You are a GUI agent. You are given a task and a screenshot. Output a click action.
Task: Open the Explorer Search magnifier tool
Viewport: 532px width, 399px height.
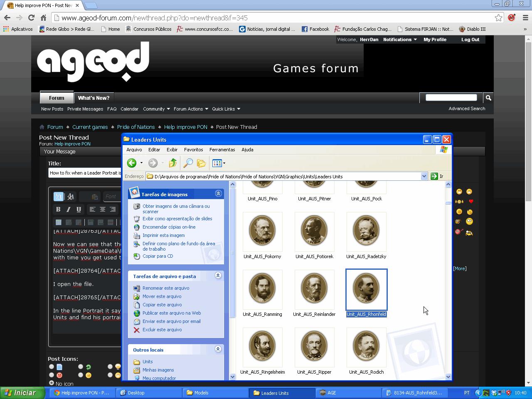(x=188, y=163)
